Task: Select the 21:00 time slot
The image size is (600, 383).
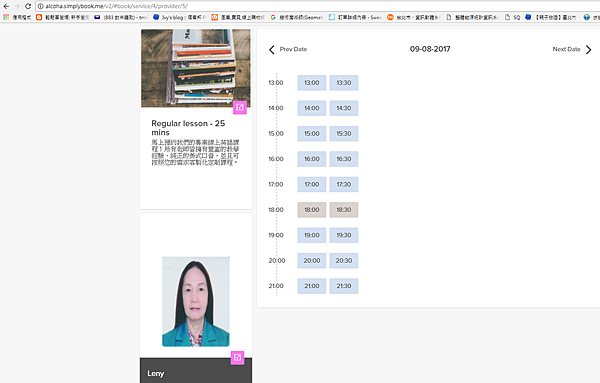Action: 312,286
